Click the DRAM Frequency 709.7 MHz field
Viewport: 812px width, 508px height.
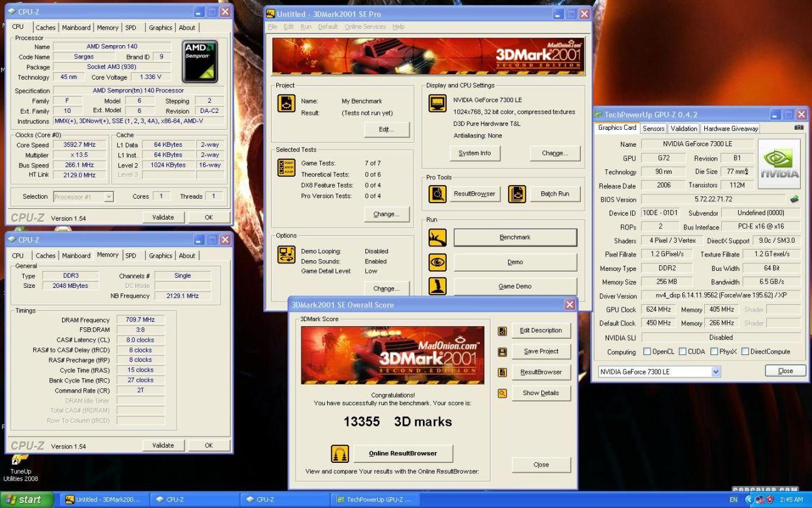coord(140,320)
